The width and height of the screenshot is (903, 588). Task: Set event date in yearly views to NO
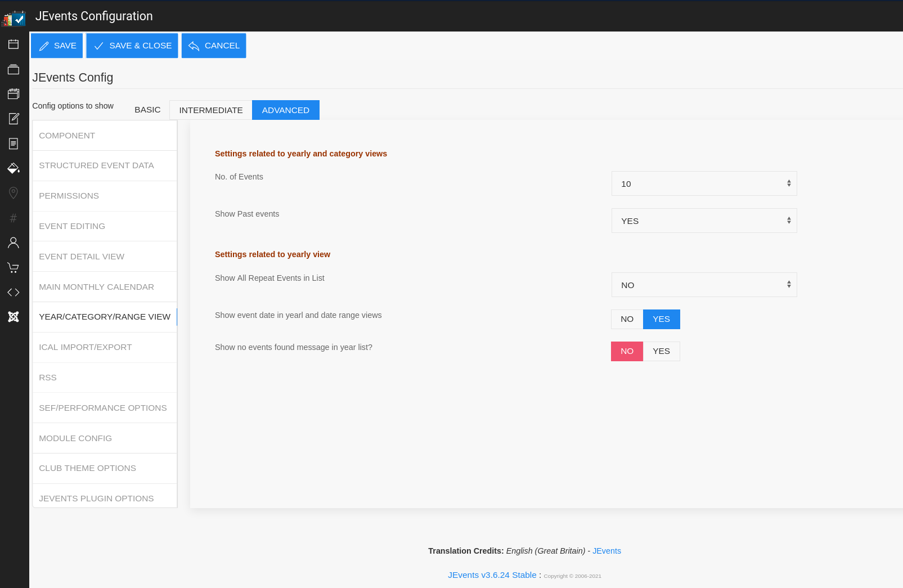[627, 319]
